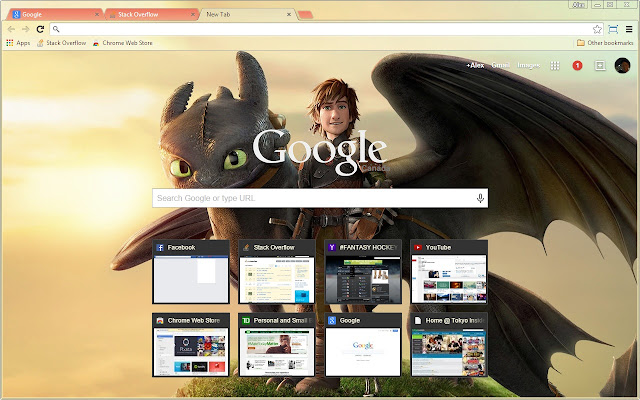Click the back navigation arrow
The image size is (640, 400).
11,30
